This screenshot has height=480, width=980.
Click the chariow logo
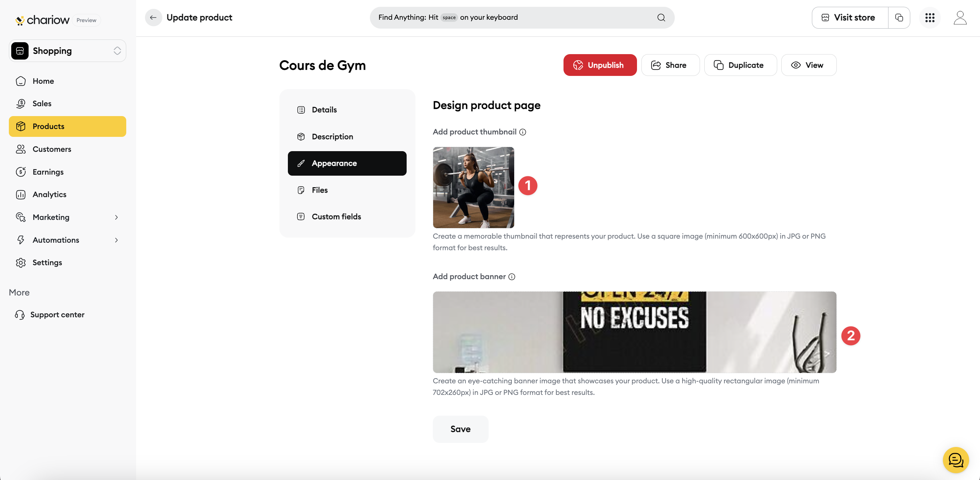coord(42,20)
